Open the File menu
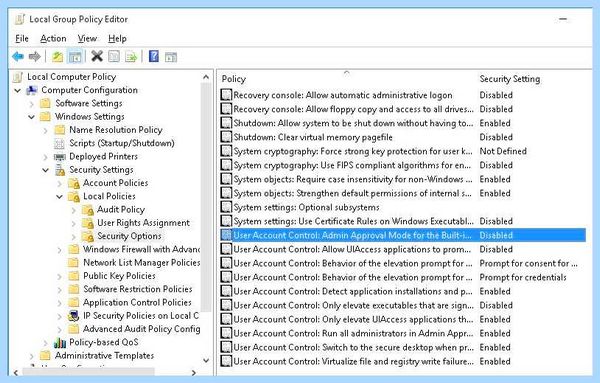Screen dimensions: 600x383 point(22,39)
